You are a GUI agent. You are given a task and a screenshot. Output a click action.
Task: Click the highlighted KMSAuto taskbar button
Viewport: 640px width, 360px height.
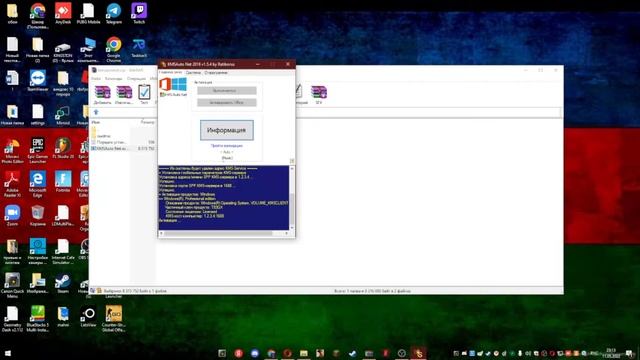(418, 353)
